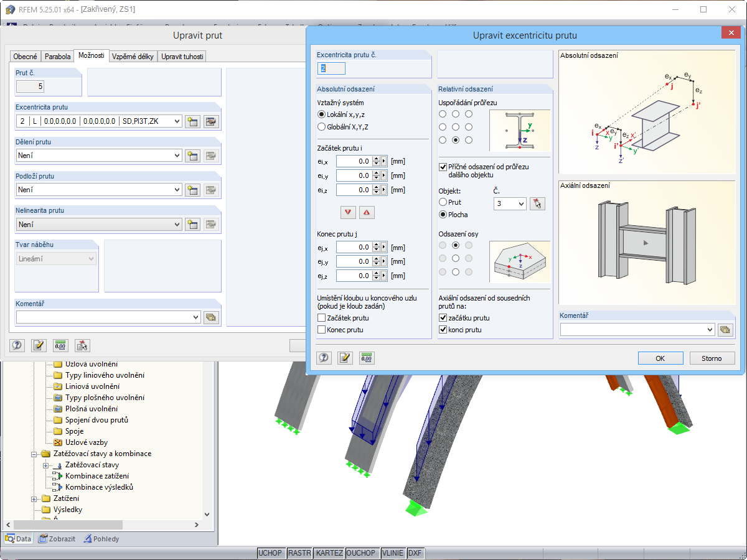
Task: Click the edit notes icon in Upravit prut dialog
Action: tap(39, 346)
